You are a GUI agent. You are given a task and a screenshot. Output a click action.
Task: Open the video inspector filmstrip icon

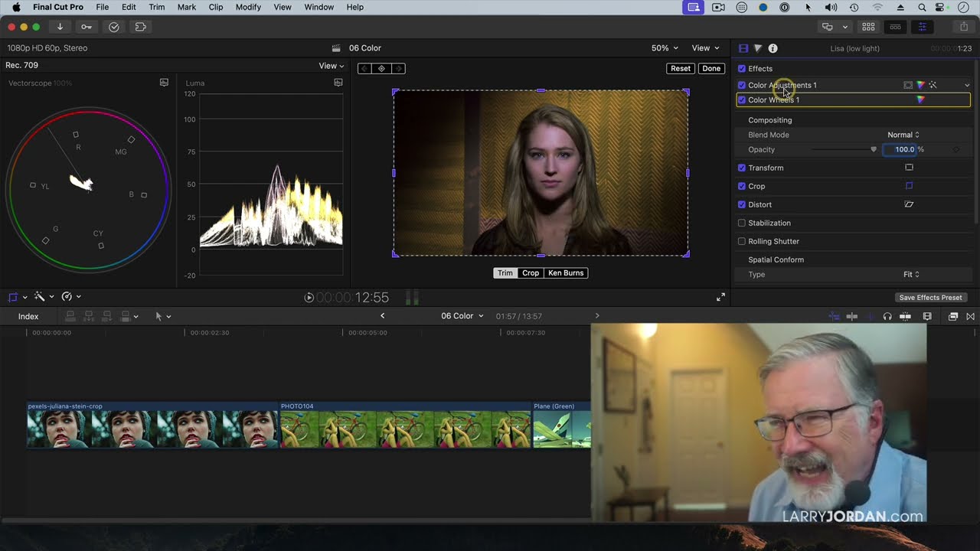tap(743, 48)
